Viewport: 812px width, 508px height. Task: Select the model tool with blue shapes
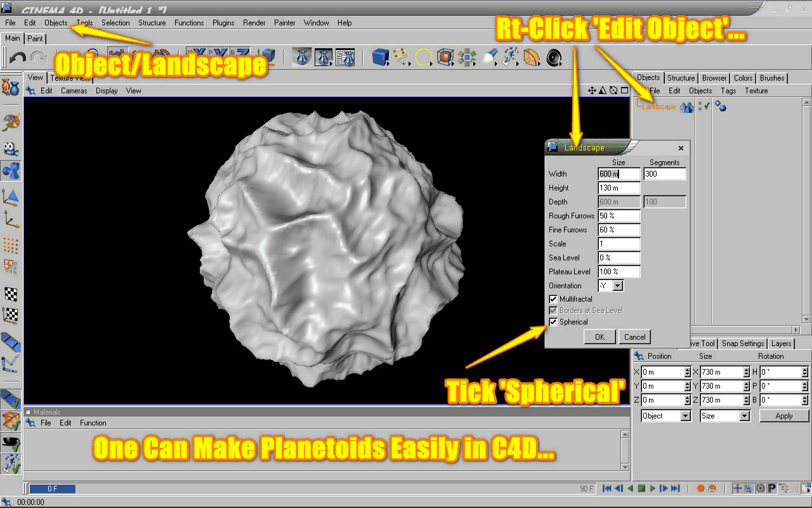tap(11, 171)
